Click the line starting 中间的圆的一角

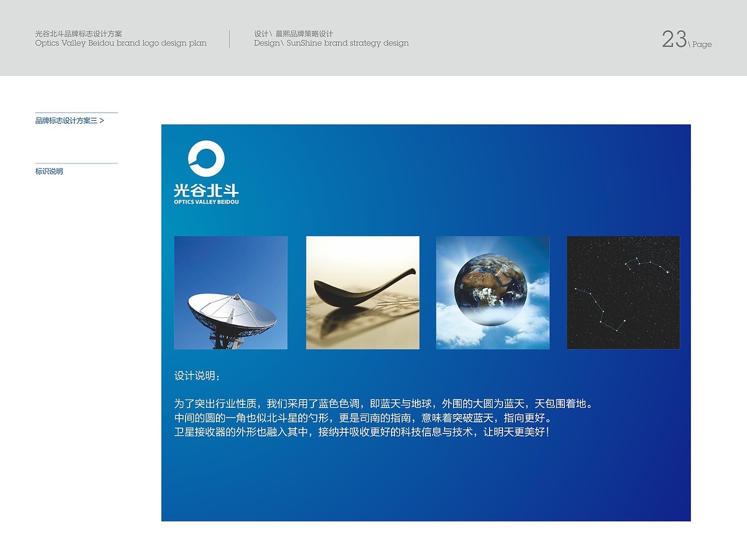(x=364, y=418)
